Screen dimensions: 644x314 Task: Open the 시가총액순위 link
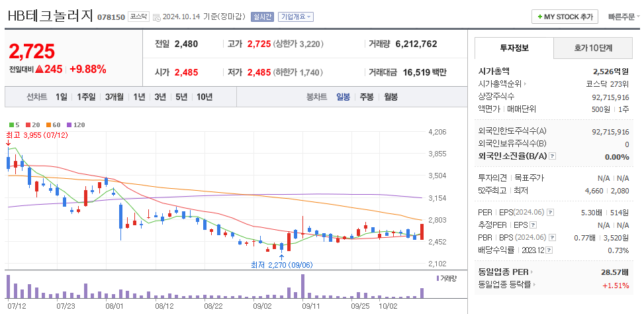(x=500, y=84)
